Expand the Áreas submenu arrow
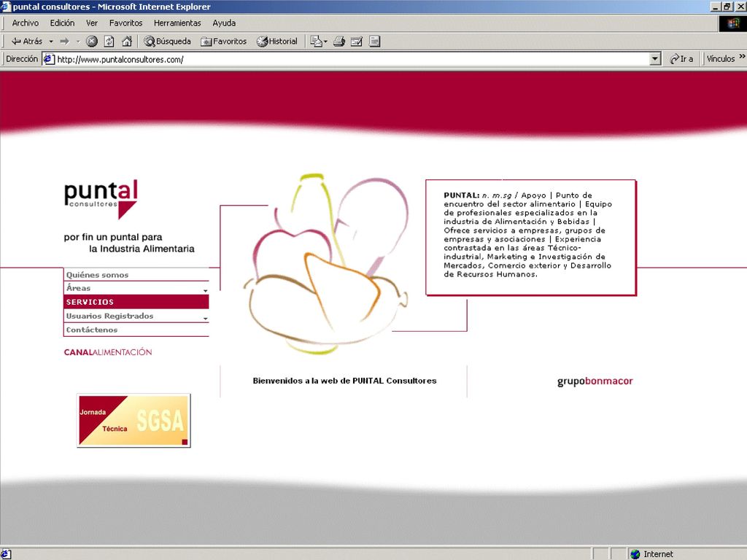This screenshot has width=747, height=560. [205, 290]
